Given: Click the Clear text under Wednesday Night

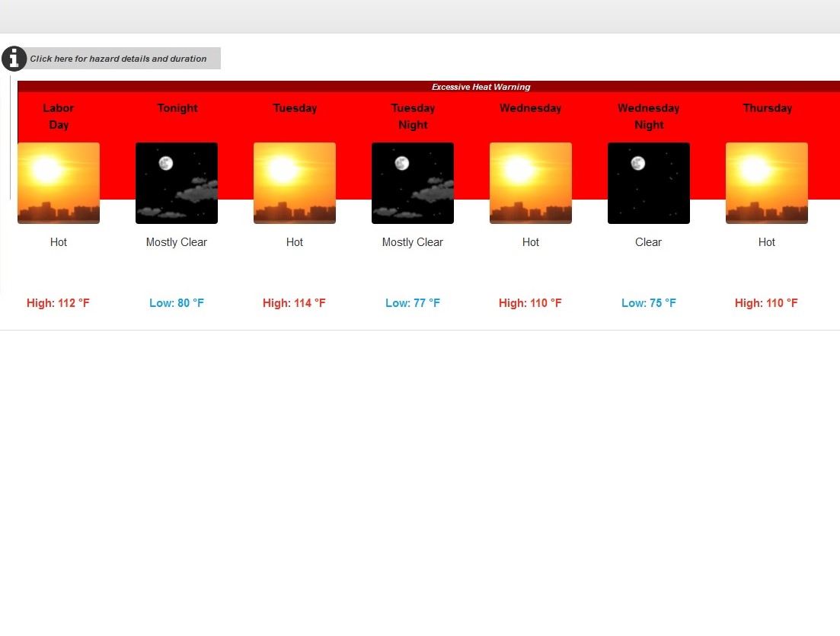Looking at the screenshot, I should [649, 242].
